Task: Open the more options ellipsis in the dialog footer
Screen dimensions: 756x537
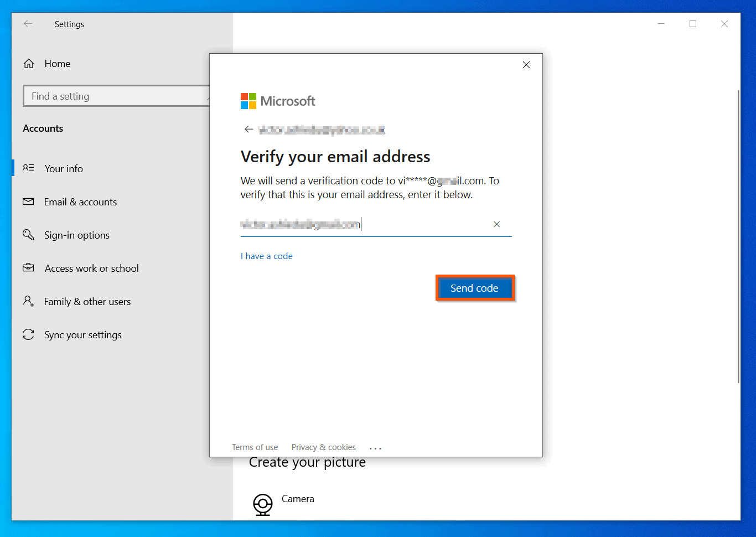Action: [375, 448]
